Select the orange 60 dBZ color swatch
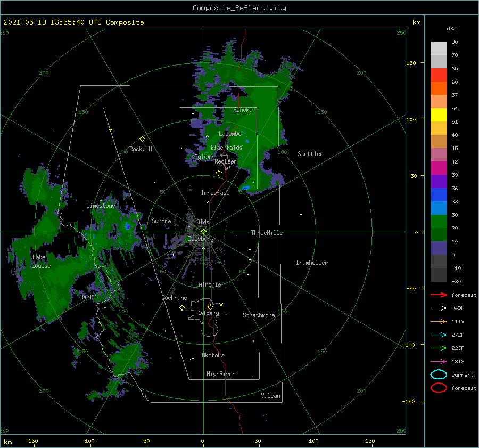 (439, 88)
